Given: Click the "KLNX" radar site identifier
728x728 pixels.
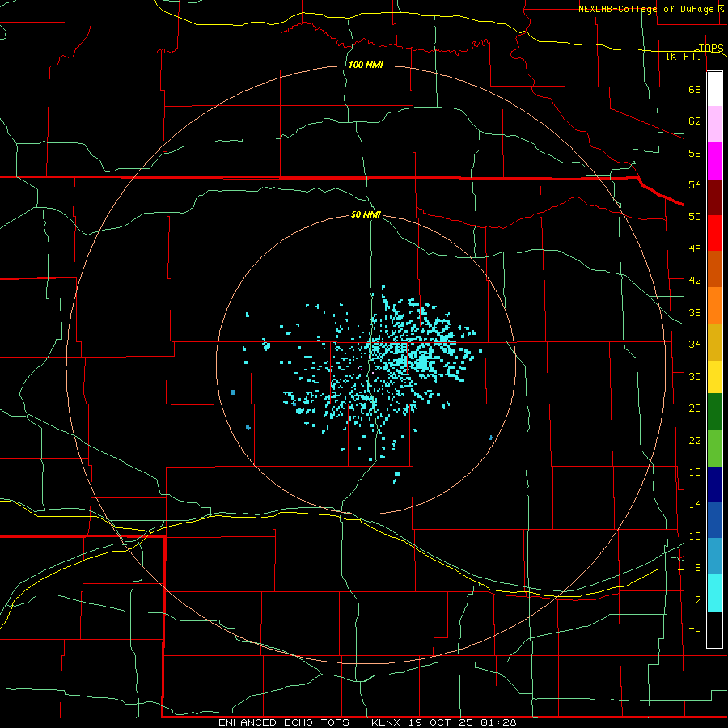Looking at the screenshot, I should point(387,722).
